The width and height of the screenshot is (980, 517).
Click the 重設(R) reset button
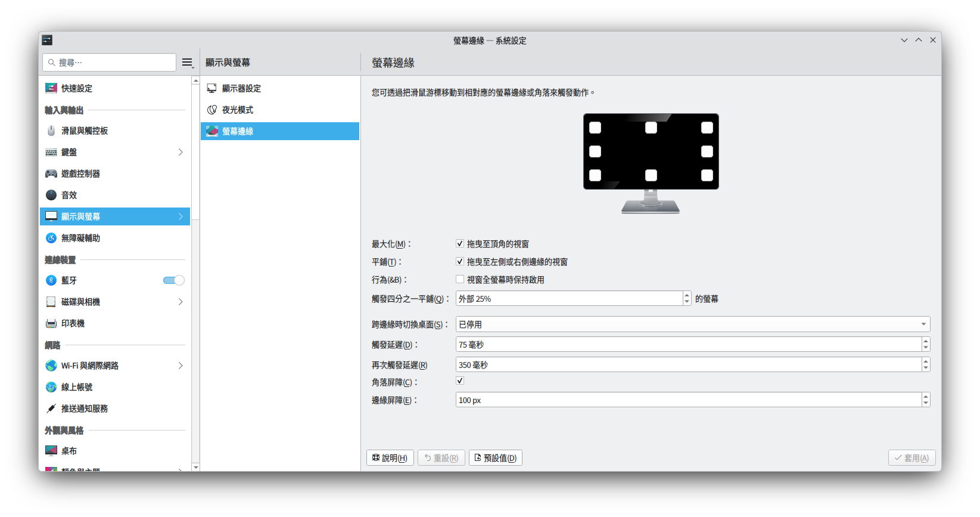coord(441,458)
